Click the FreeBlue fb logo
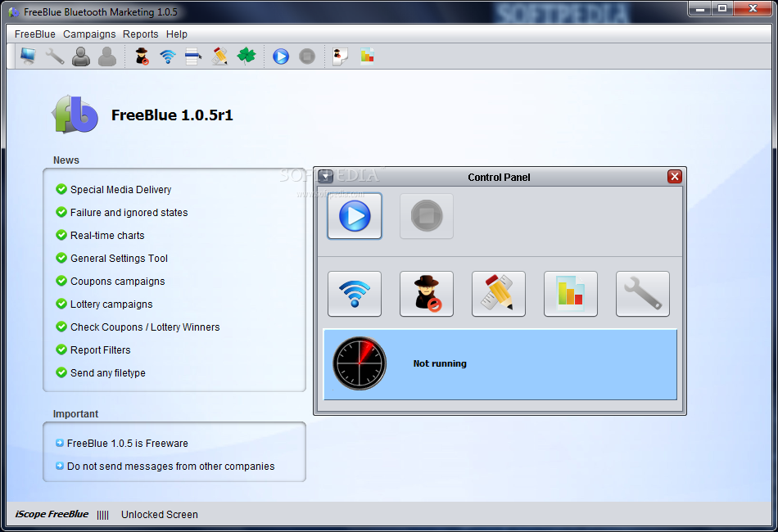The height and width of the screenshot is (532, 778). 75,115
